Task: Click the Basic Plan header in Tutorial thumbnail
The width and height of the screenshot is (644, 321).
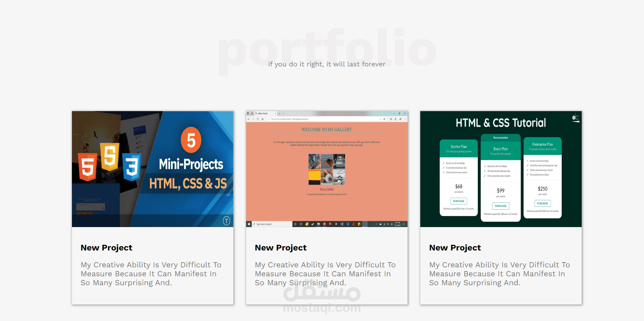Action: point(500,151)
